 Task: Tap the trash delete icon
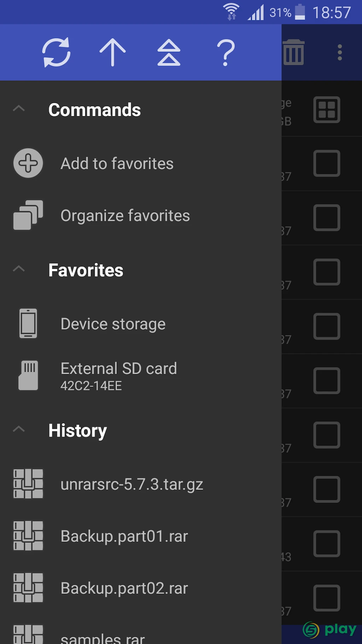click(293, 52)
